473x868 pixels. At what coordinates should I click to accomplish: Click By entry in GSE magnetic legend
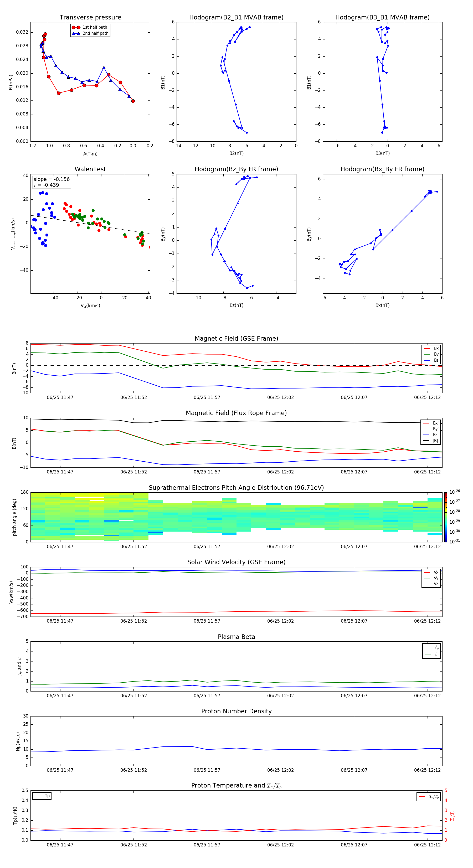431,354
